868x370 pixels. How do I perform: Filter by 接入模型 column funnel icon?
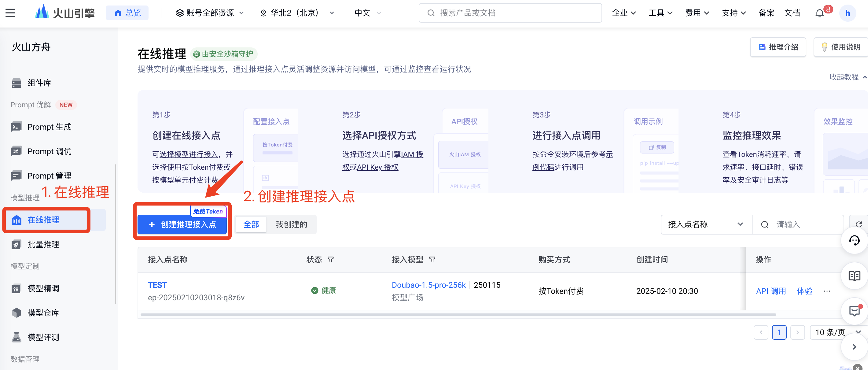coord(432,260)
